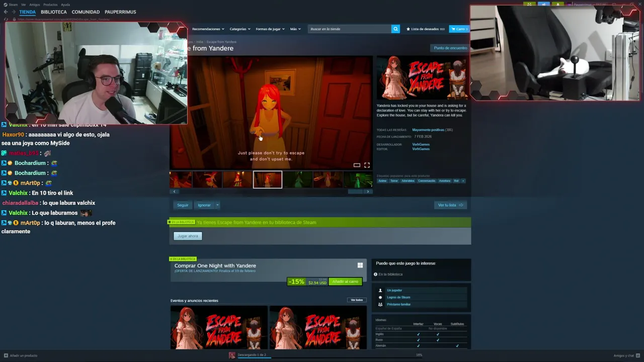This screenshot has width=644, height=362.
Task: Select the highlighted screenshot thumbnail
Action: 267,179
